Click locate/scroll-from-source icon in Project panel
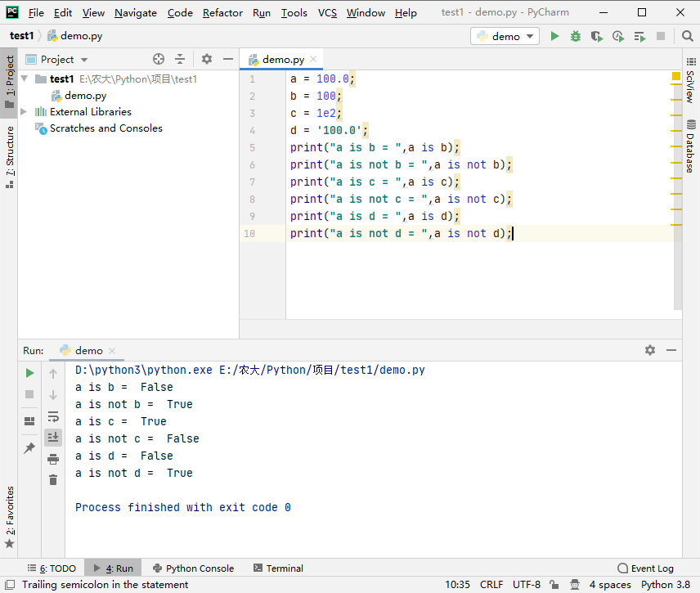Screen dimensions: 700x593 (x=159, y=59)
